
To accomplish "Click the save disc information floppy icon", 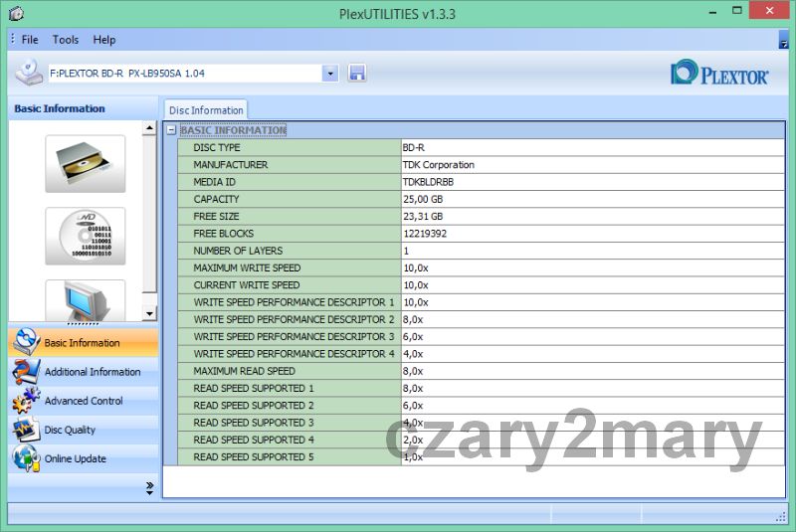I will (x=357, y=73).
